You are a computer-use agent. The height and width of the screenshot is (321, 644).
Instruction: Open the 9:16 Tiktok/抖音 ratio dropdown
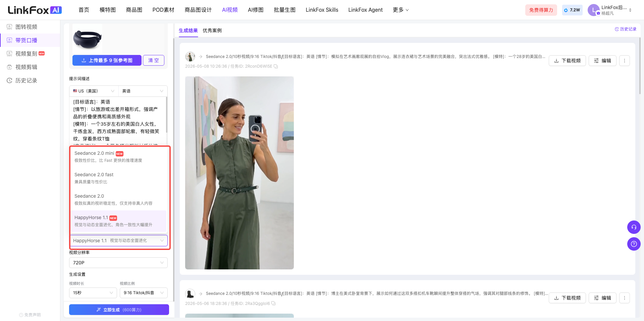point(144,293)
